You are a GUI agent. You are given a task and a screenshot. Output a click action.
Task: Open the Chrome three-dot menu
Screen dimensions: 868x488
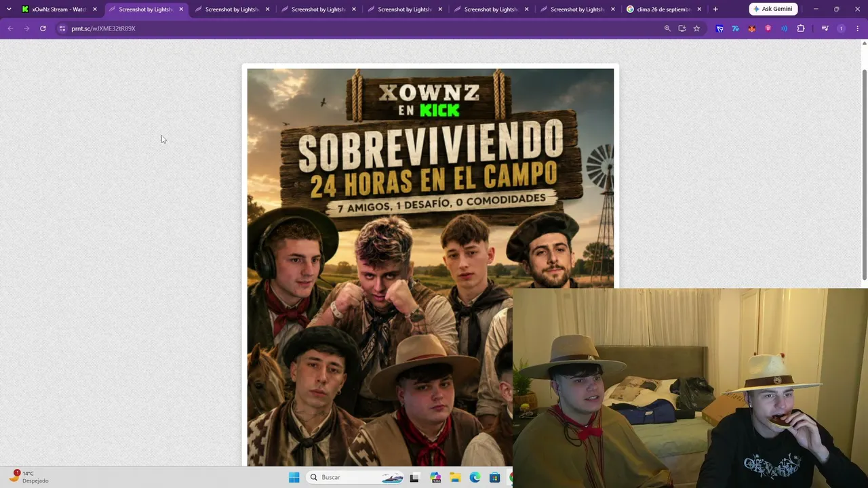click(858, 28)
